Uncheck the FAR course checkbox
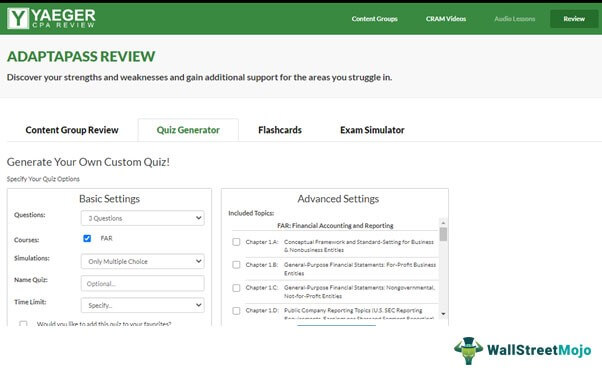 point(87,238)
